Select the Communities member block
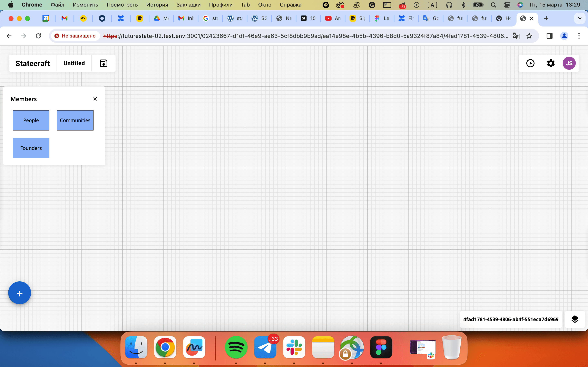Image resolution: width=588 pixels, height=367 pixels. point(75,120)
